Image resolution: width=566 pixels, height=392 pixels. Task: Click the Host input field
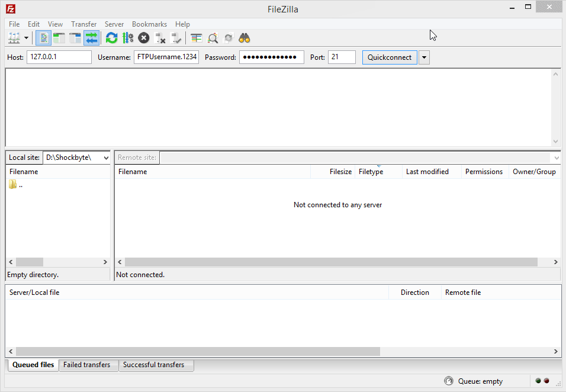(x=59, y=57)
